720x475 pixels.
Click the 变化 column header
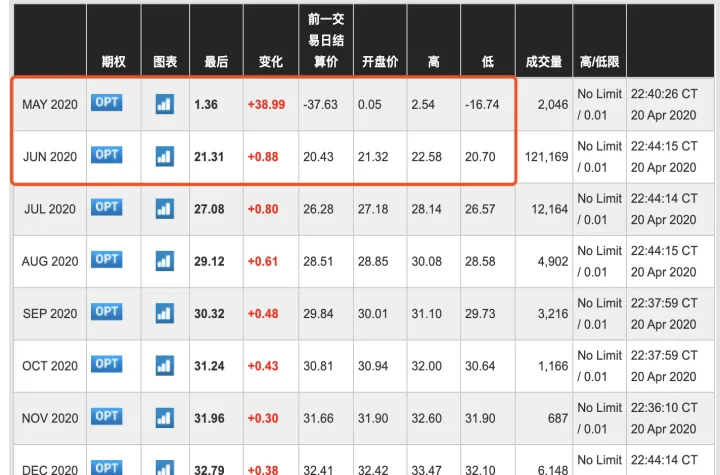click(271, 62)
